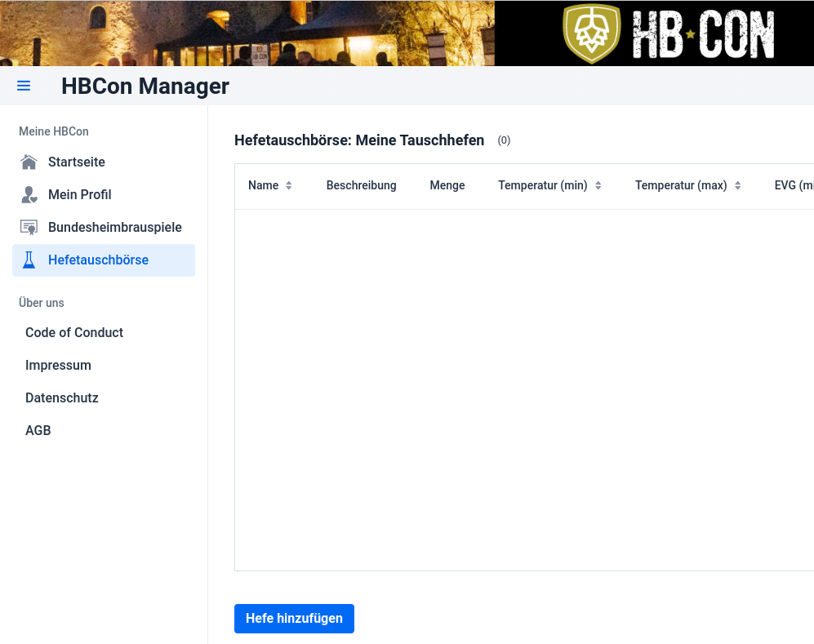Image resolution: width=814 pixels, height=644 pixels.
Task: View the Datenschutz page
Action: pos(62,398)
